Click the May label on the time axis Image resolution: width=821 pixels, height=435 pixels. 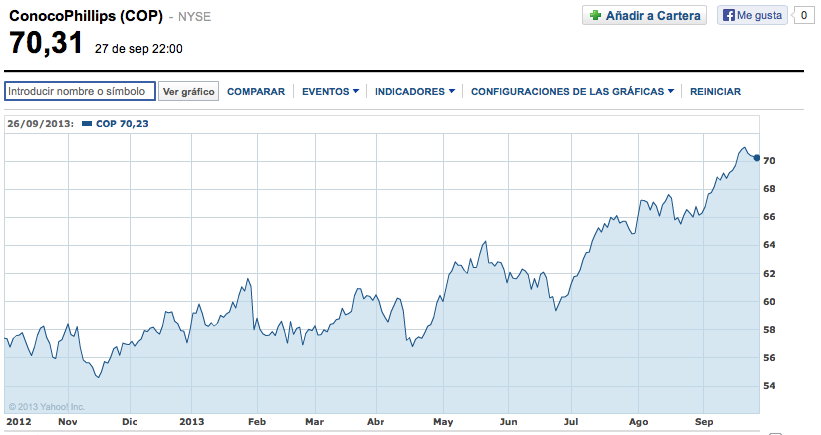coord(443,422)
